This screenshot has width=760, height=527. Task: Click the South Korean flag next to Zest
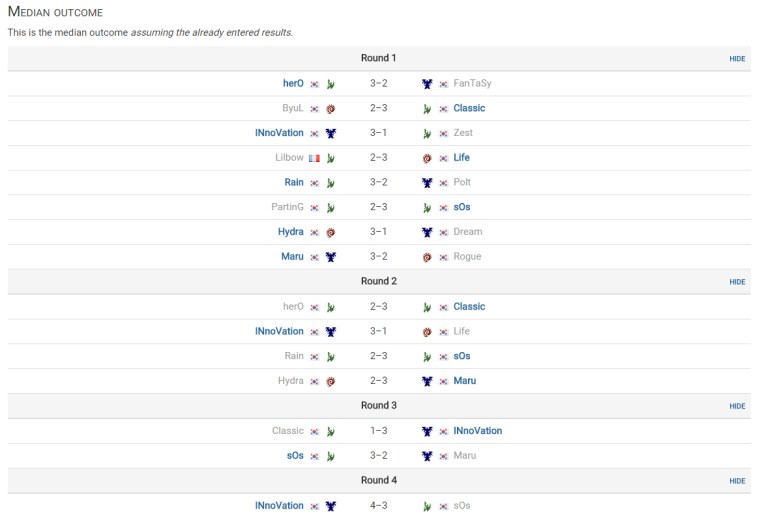click(x=443, y=133)
